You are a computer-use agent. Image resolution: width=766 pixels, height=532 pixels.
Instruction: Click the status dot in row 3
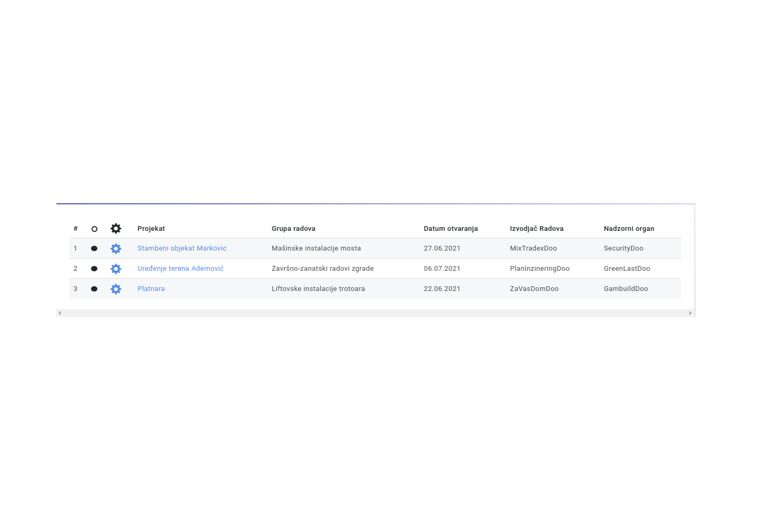tap(94, 289)
